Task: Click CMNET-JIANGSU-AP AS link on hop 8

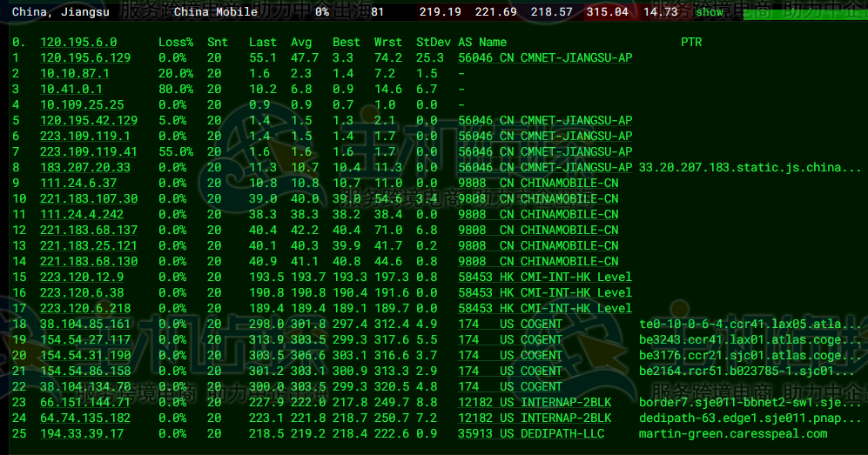Action: coord(545,168)
